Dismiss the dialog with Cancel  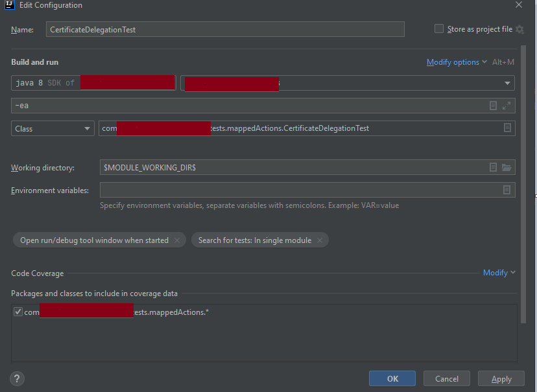coord(446,378)
